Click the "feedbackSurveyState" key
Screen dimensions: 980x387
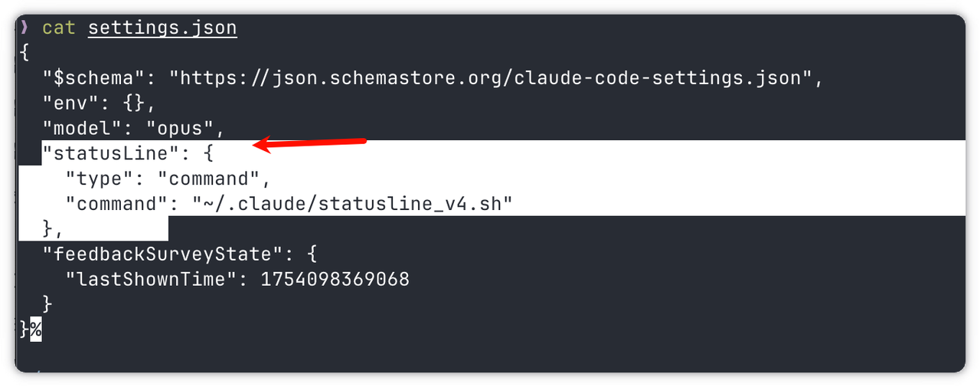tap(158, 254)
